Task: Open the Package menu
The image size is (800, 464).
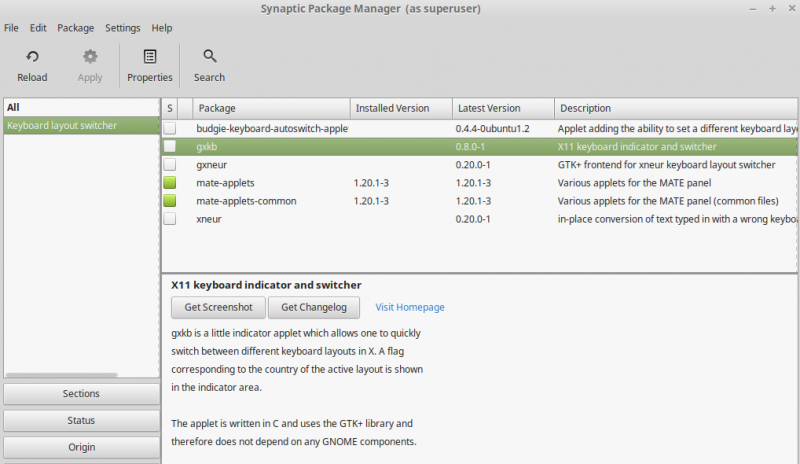Action: [x=76, y=28]
